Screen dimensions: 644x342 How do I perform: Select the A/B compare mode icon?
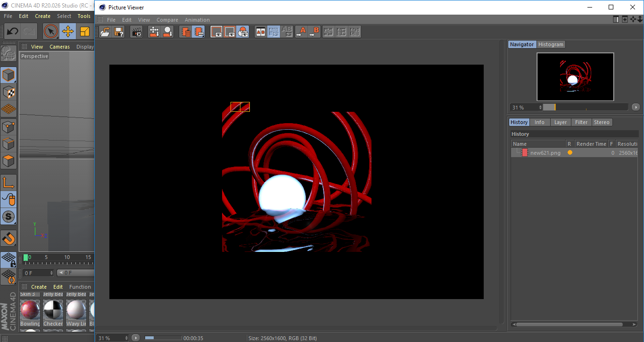click(x=260, y=32)
